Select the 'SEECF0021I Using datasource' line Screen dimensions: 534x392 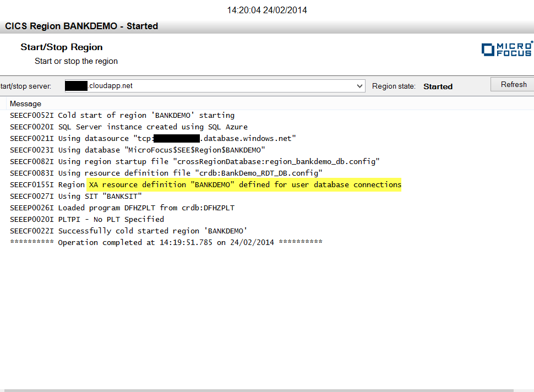(x=153, y=139)
